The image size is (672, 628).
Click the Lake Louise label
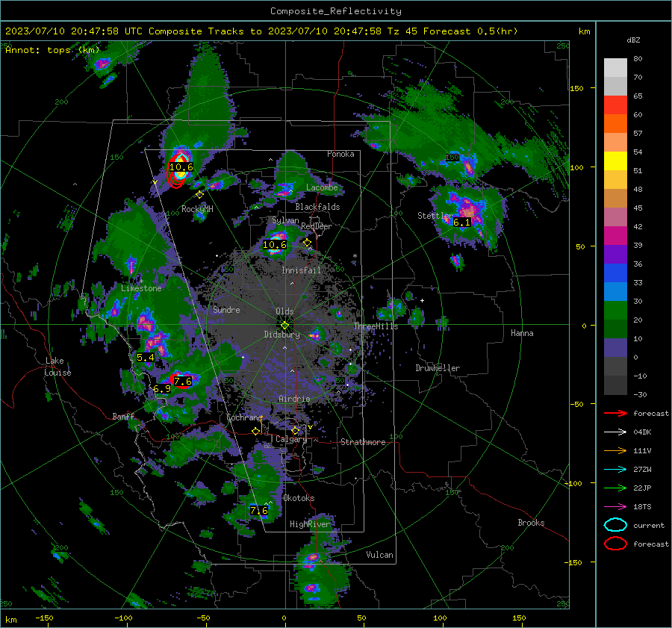[x=57, y=367]
